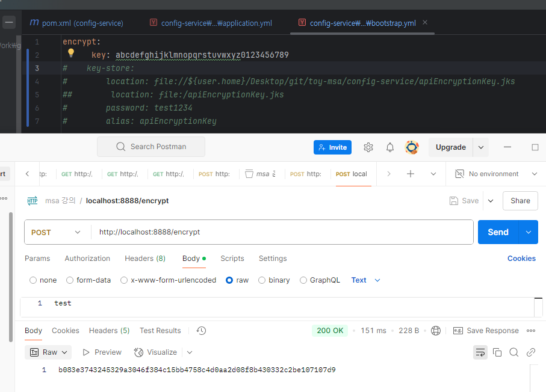
Task: Click the left sidebar scrollbar
Action: [x=11, y=277]
